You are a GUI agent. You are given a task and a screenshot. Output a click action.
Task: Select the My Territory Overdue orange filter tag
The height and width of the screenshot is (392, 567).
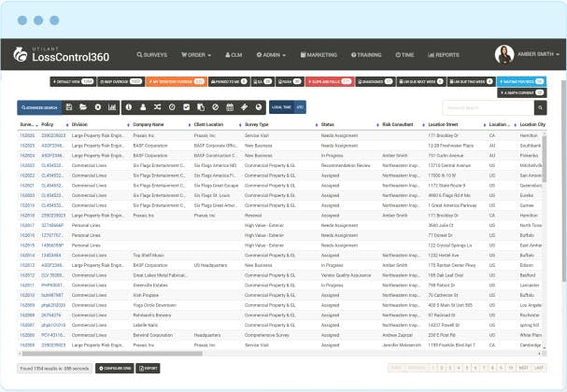pos(177,81)
